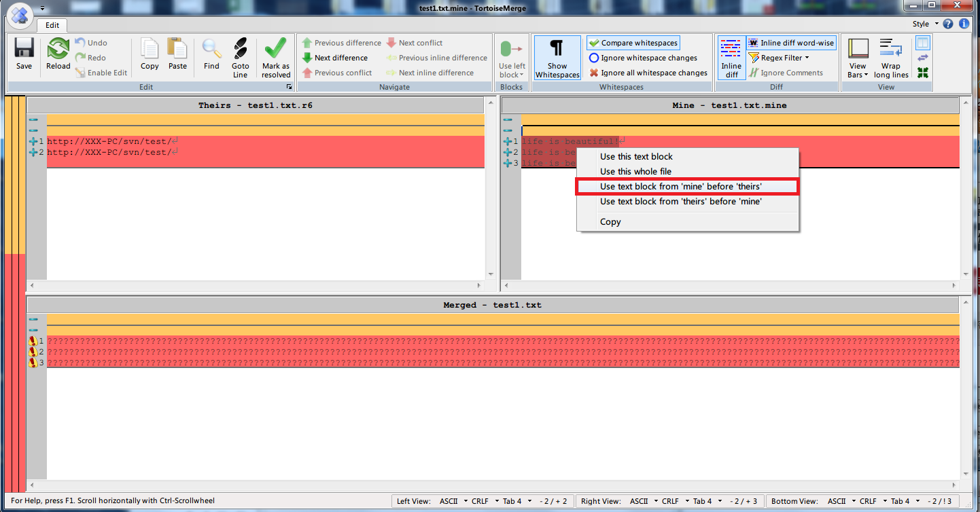Open About info icon

click(964, 24)
